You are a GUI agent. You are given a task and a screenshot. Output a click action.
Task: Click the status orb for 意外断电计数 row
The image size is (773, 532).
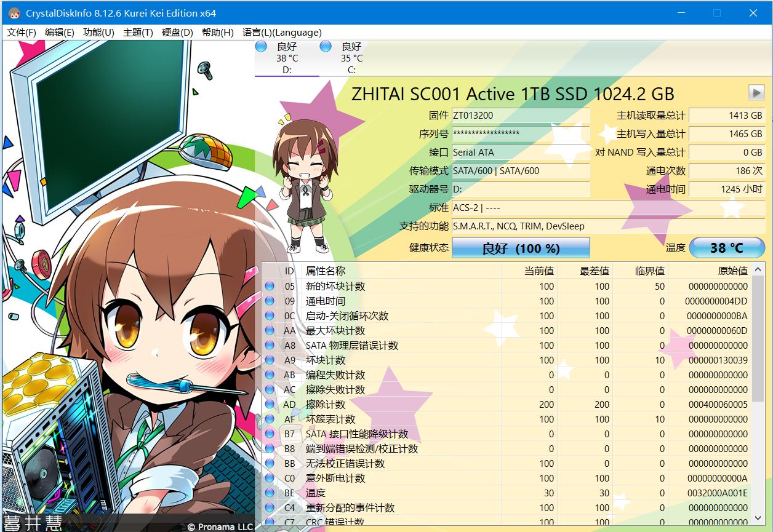(x=270, y=478)
